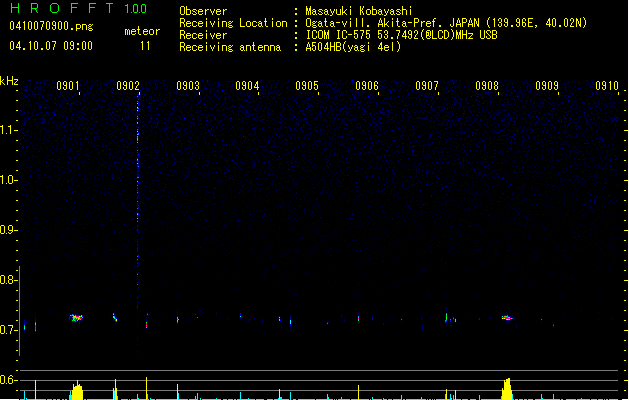Click the 'meteor' label

pos(142,31)
